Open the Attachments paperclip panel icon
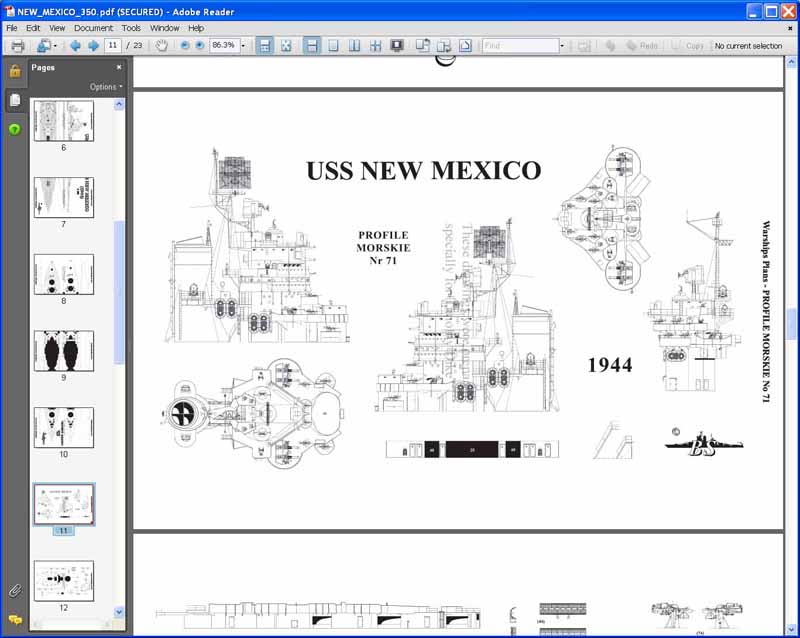 [15, 591]
